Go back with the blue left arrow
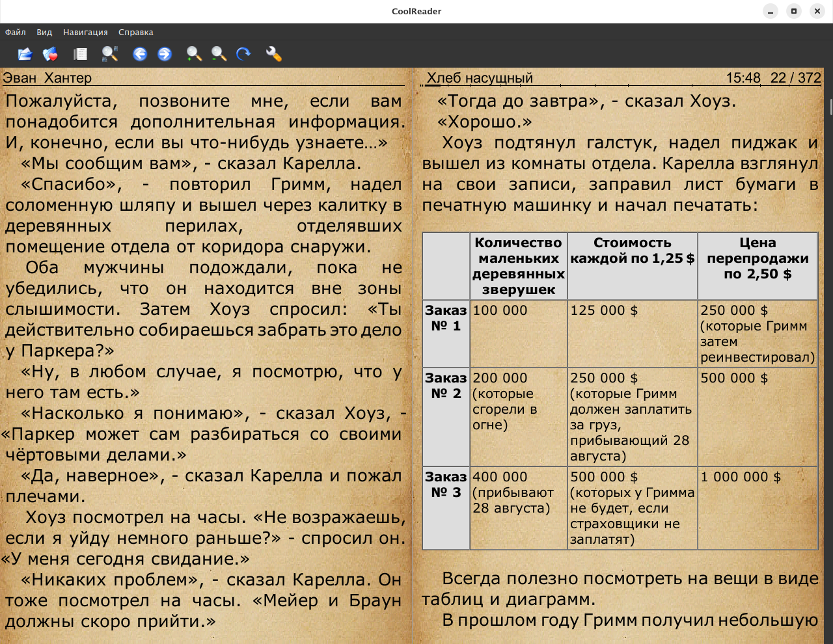833x644 pixels. 140,54
